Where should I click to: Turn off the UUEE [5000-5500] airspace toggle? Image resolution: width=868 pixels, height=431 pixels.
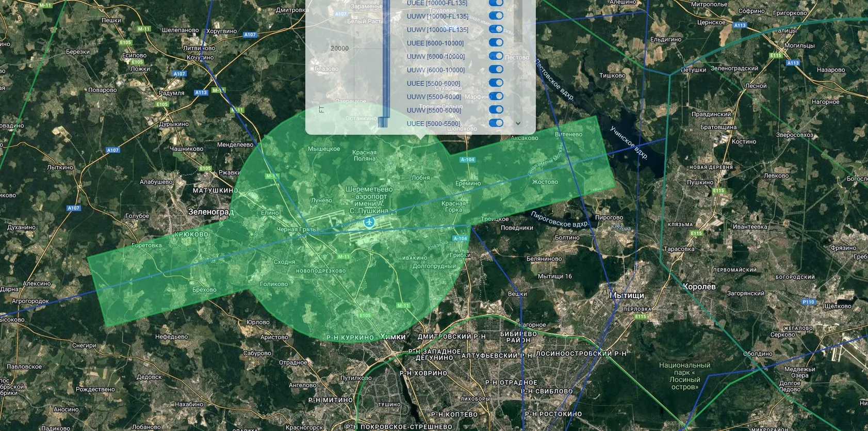click(x=496, y=123)
